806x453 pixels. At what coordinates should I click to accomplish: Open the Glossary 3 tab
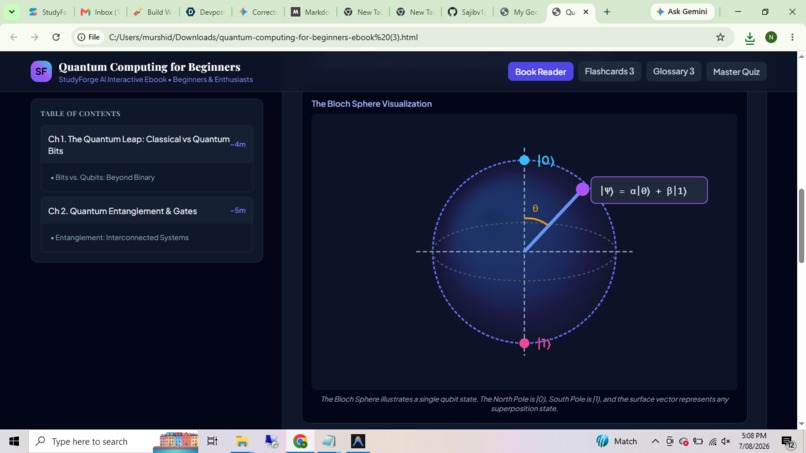coord(673,71)
